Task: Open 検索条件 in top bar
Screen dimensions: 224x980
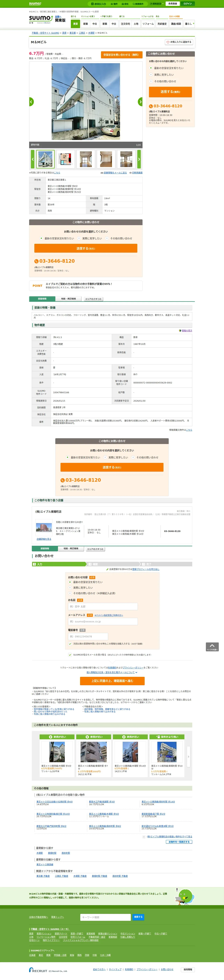Action: coord(138,4)
